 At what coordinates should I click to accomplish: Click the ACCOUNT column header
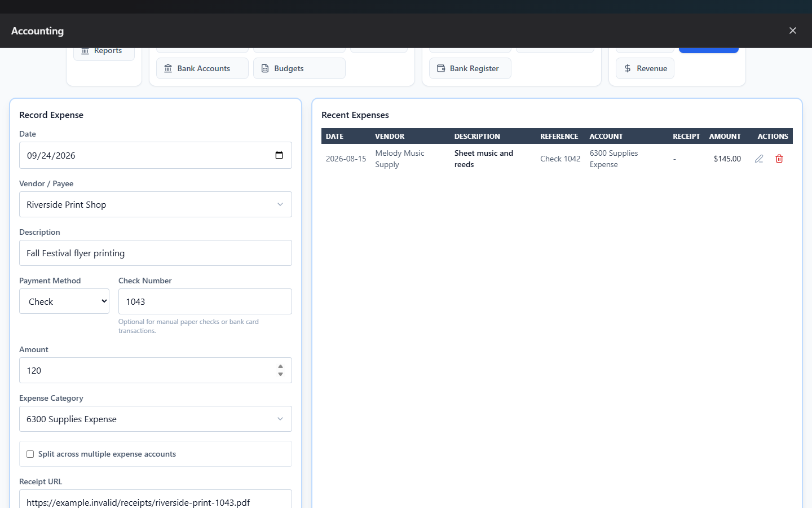pyautogui.click(x=606, y=136)
